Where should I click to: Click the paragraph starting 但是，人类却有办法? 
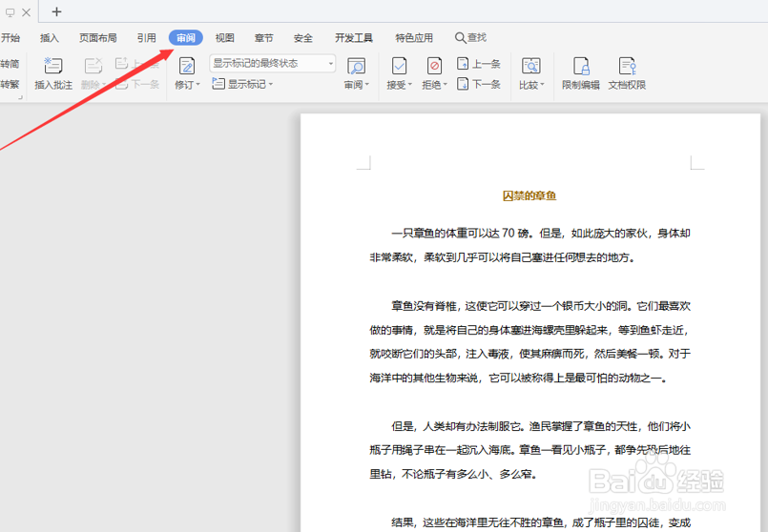pyautogui.click(x=529, y=450)
